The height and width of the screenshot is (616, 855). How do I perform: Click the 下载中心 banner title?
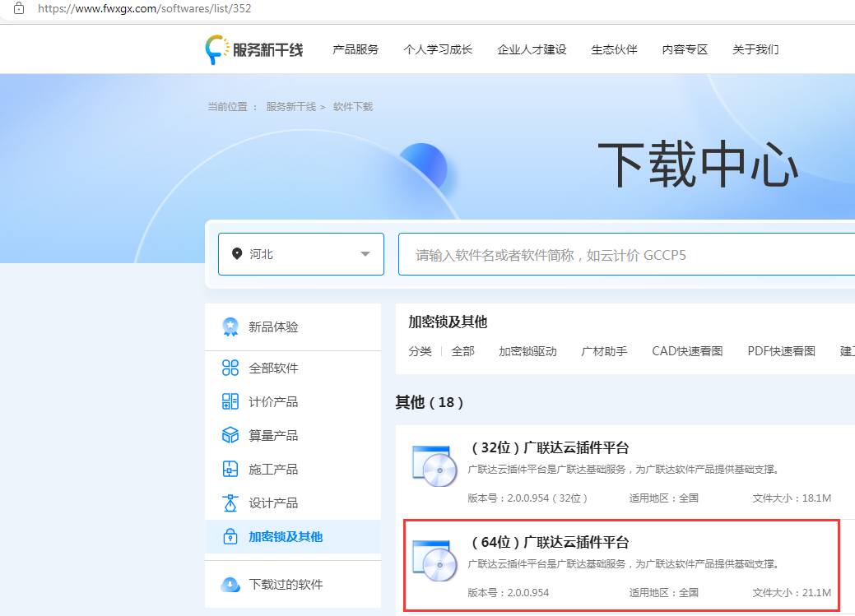click(x=699, y=164)
